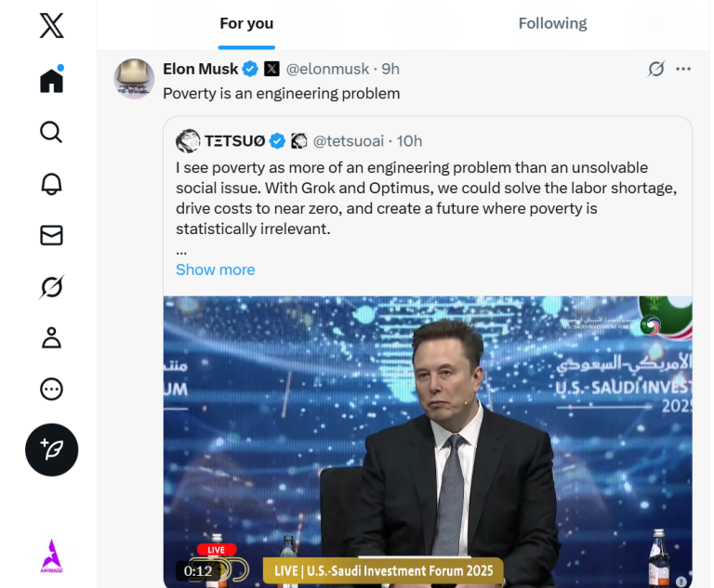Expand the sidebar More options menu
Image resolution: width=714 pixels, height=588 pixels.
pyautogui.click(x=52, y=389)
